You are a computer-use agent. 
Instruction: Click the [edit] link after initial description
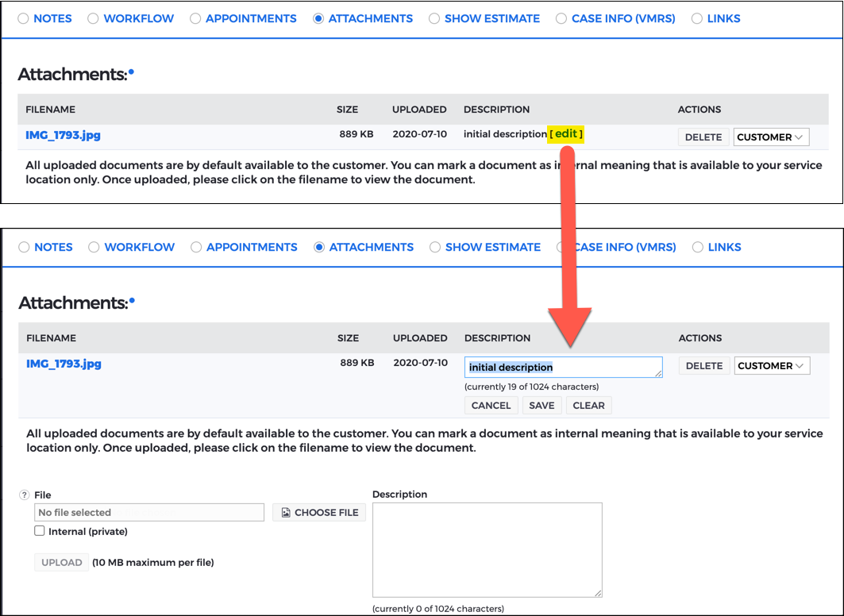[566, 134]
